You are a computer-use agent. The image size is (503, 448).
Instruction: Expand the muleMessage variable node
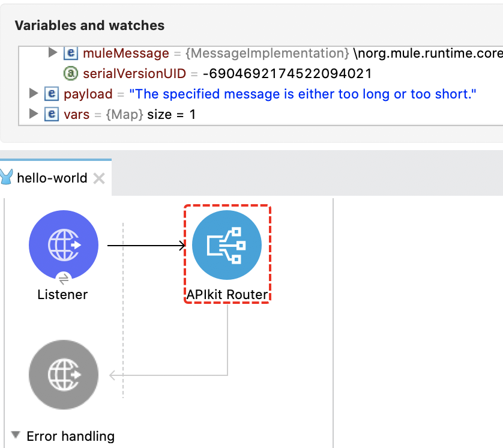(x=52, y=53)
